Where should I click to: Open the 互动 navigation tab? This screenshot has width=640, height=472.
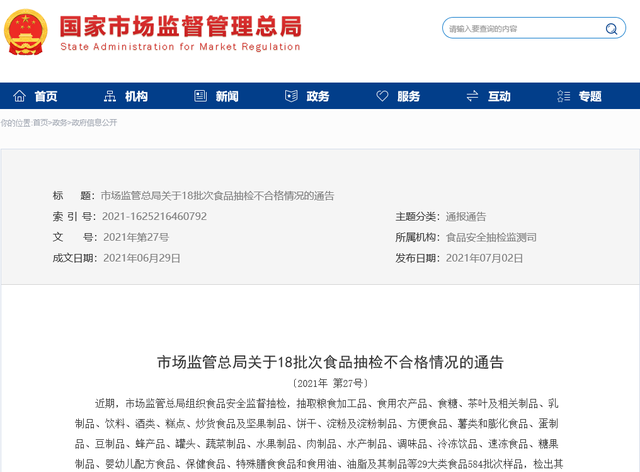[499, 96]
